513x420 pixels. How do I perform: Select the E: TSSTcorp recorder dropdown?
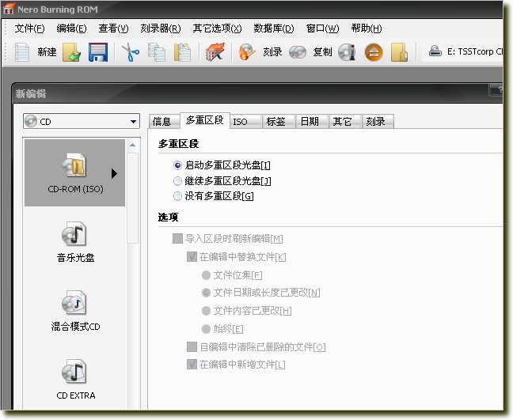(x=462, y=51)
